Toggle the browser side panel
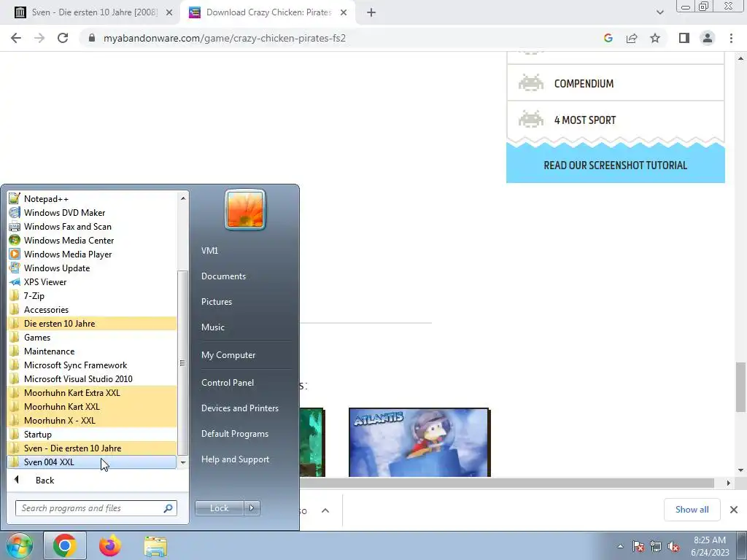The image size is (747, 560). click(x=684, y=38)
